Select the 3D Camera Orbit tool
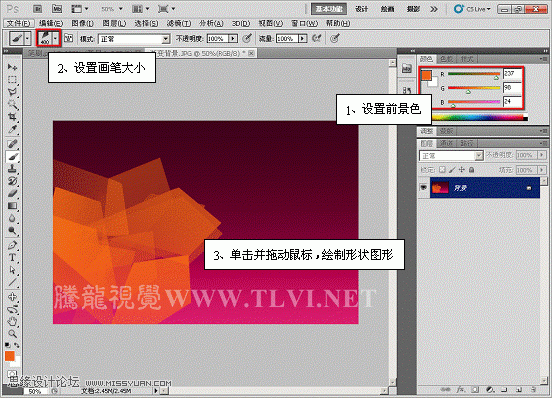 point(12,309)
